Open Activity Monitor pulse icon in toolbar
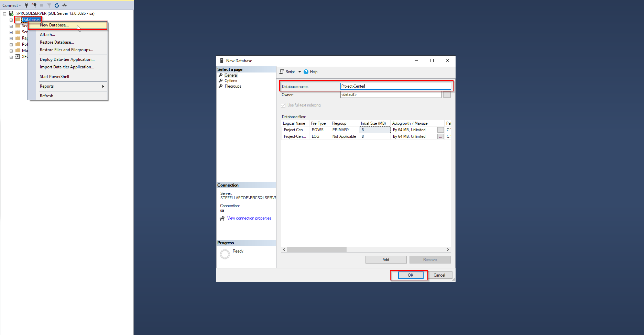The image size is (644, 335). tap(64, 5)
